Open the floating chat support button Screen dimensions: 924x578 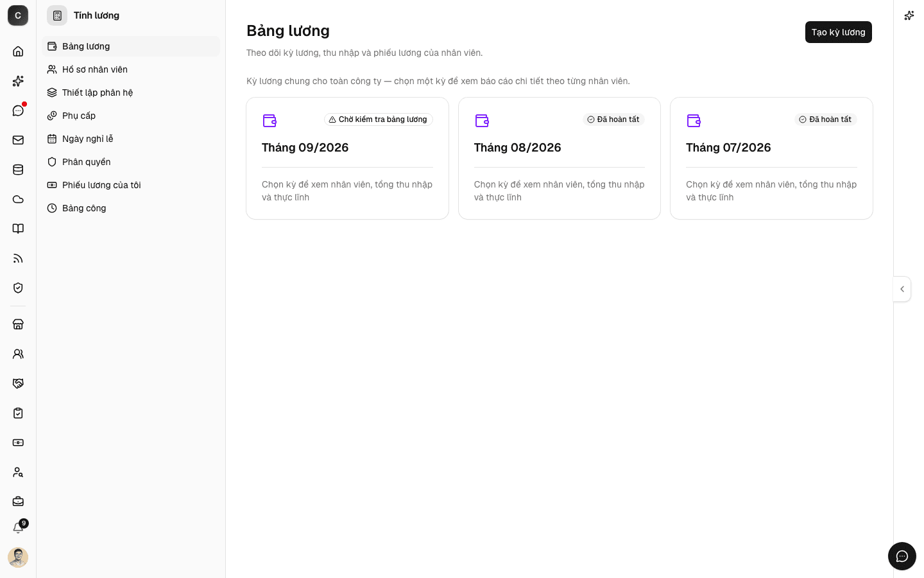[x=902, y=556]
